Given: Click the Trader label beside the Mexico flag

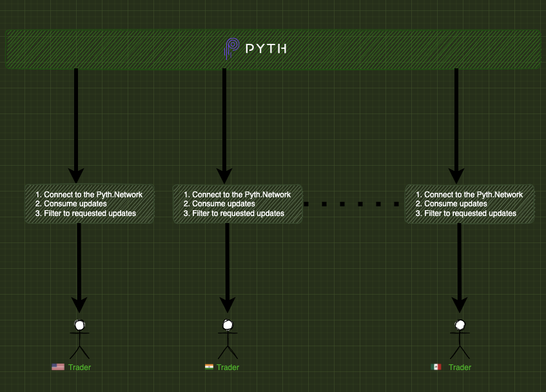Looking at the screenshot, I should [460, 367].
